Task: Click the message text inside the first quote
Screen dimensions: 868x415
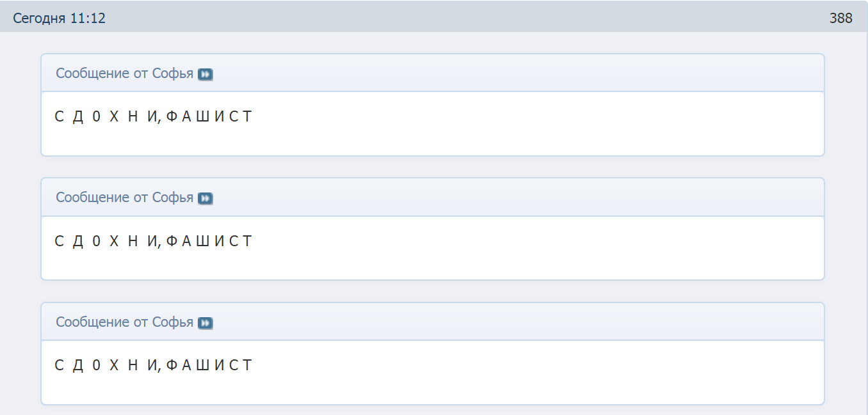Action: pos(154,116)
